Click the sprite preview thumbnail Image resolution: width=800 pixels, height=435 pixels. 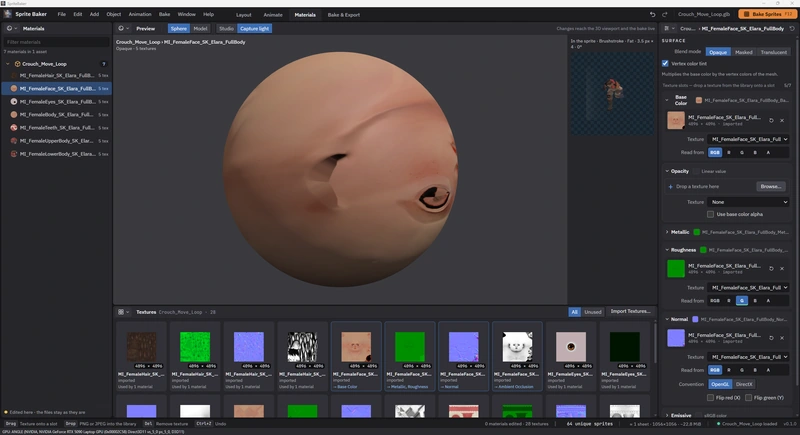click(612, 93)
